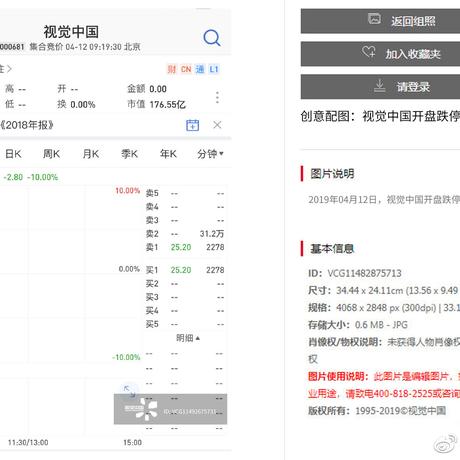Tap the CN market tag
The width and height of the screenshot is (460, 460).
(186, 69)
